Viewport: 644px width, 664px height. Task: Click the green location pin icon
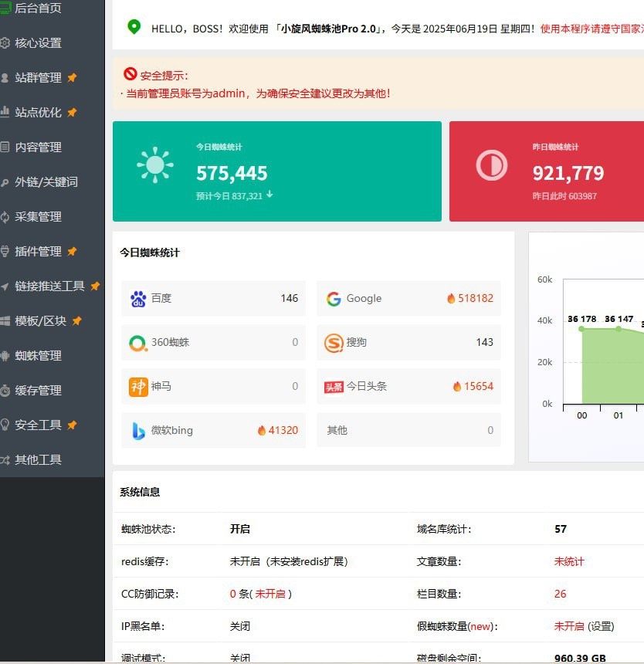(x=134, y=28)
